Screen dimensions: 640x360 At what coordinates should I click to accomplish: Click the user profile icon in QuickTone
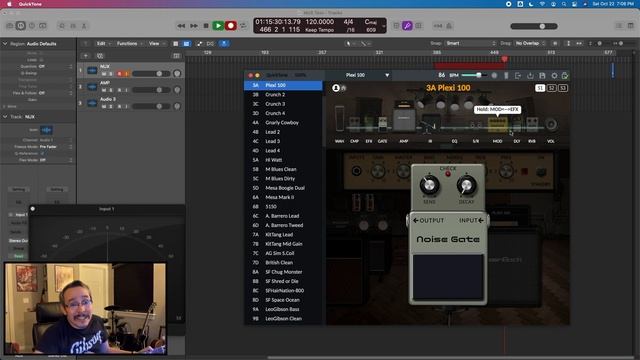coord(336,88)
